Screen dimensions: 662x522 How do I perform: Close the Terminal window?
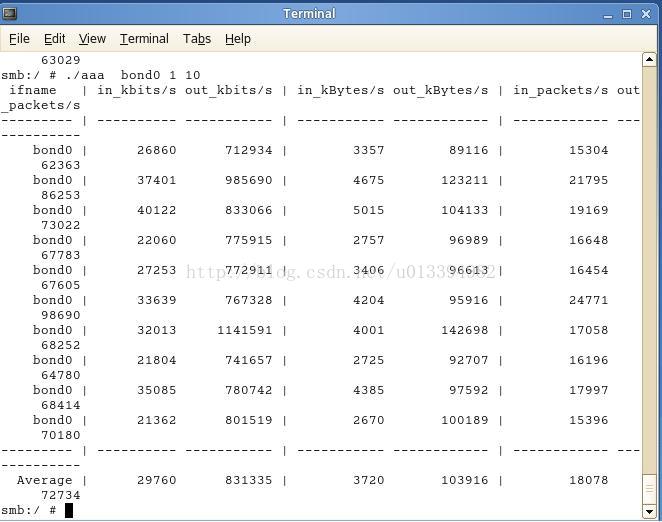(646, 14)
